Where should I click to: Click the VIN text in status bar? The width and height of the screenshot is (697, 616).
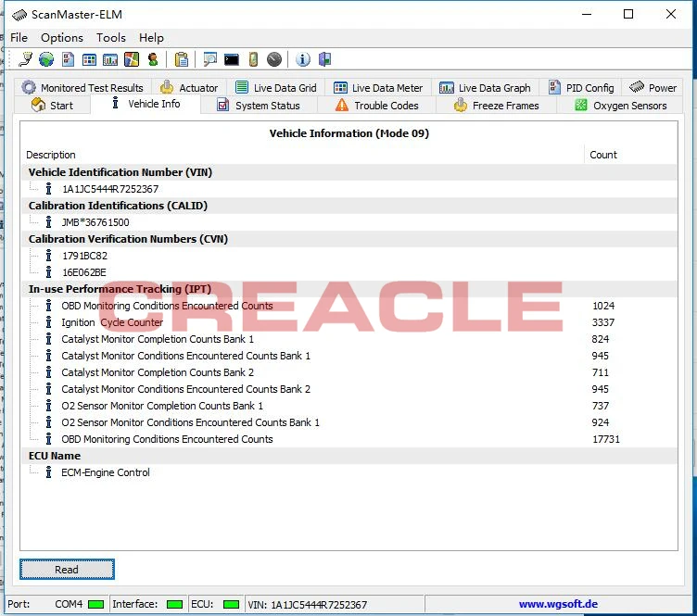(x=307, y=605)
